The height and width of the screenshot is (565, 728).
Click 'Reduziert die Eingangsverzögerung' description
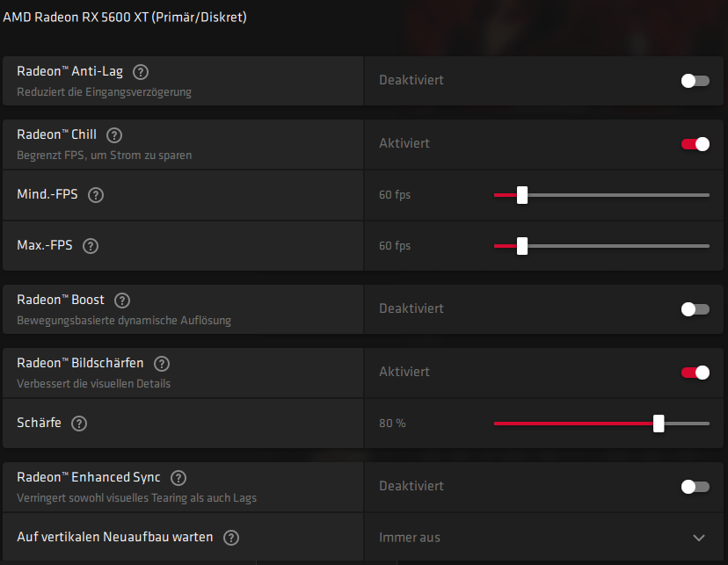pos(104,92)
